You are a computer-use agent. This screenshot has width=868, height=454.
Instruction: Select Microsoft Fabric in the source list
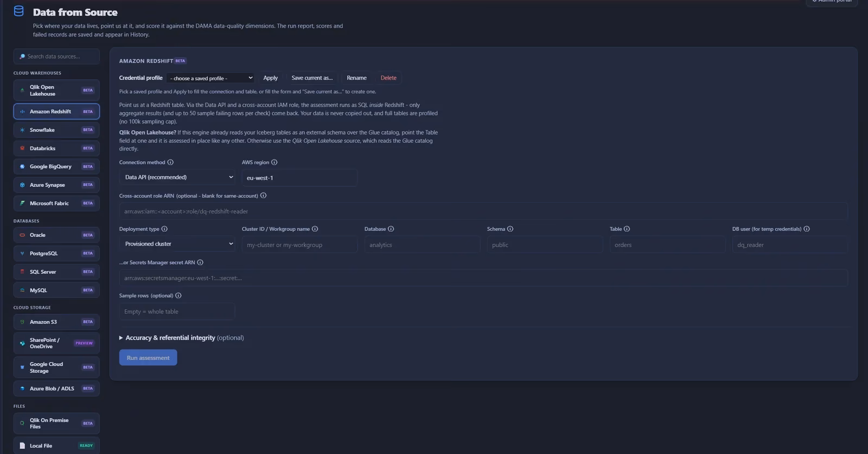pos(56,203)
